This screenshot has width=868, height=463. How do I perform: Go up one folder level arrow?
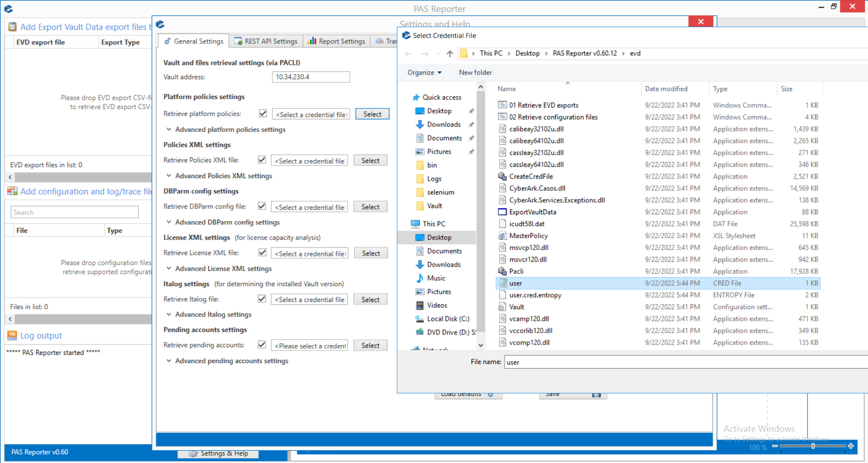[x=449, y=54]
